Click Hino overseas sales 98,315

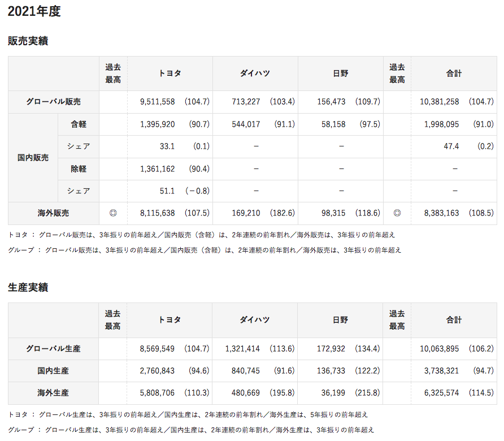(x=333, y=213)
